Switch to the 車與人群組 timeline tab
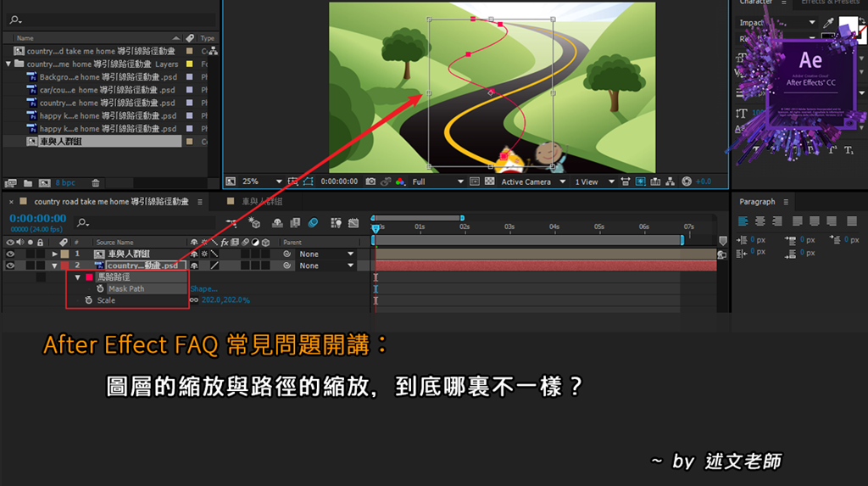This screenshot has width=868, height=486. pos(261,201)
